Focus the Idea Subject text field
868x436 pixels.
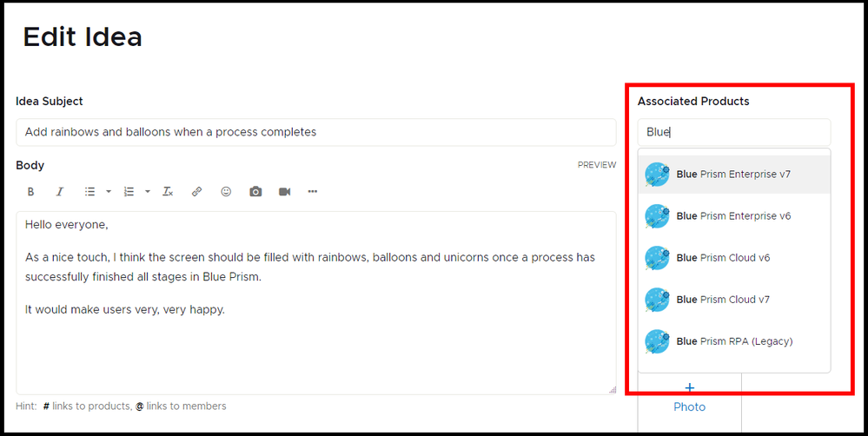pos(316,132)
